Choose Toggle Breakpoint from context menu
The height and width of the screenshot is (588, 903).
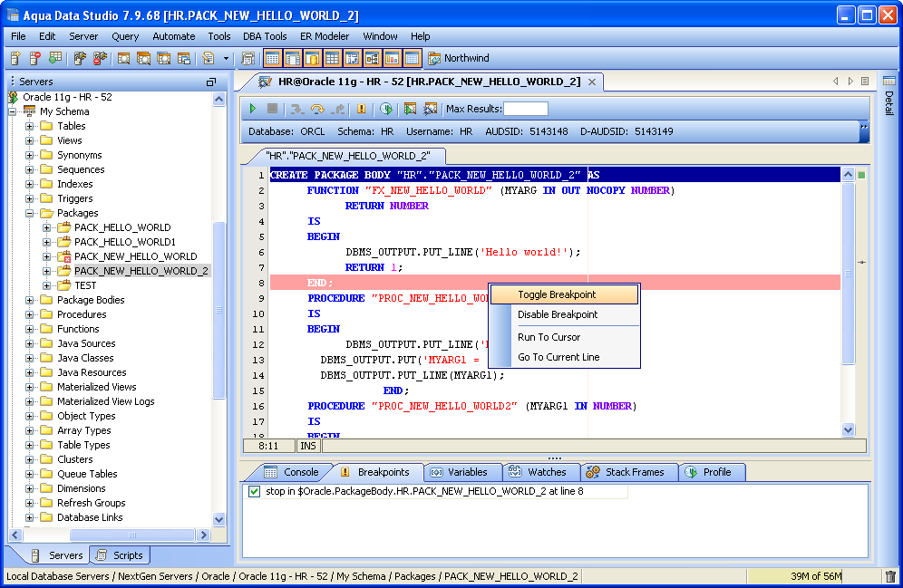557,294
